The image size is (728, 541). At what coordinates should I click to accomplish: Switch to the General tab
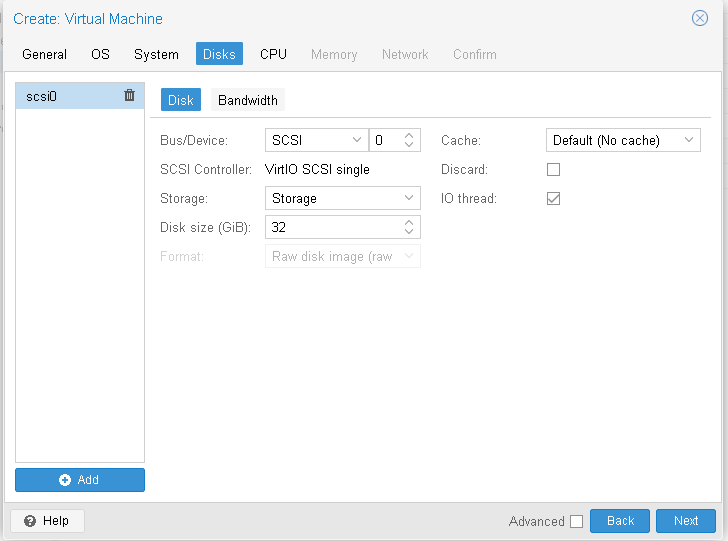tap(45, 54)
